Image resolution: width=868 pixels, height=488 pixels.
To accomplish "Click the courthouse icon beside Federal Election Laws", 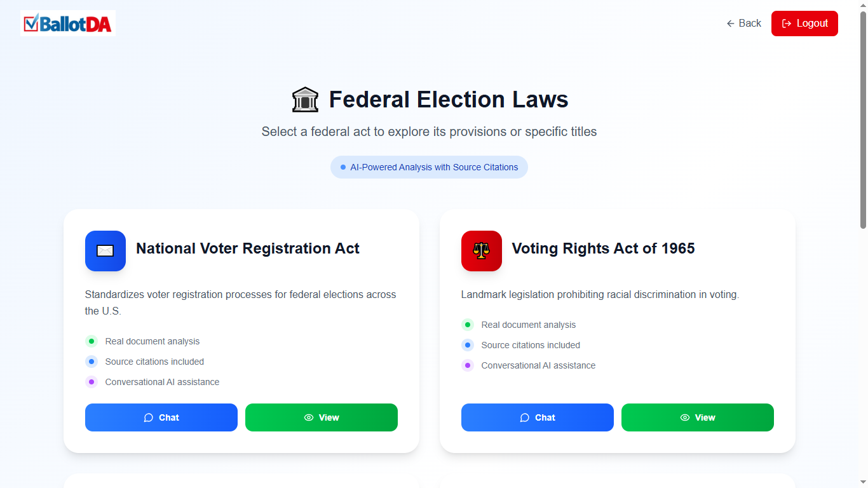I will pyautogui.click(x=305, y=100).
